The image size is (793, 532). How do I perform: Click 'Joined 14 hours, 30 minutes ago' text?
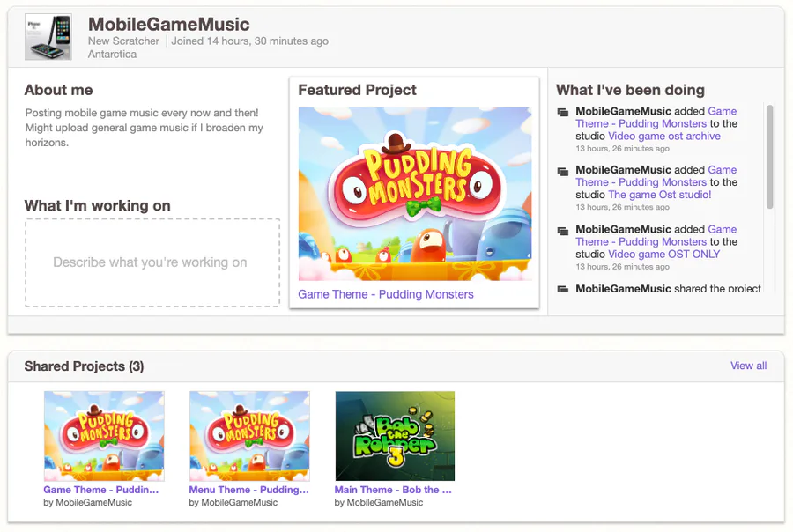pos(250,41)
